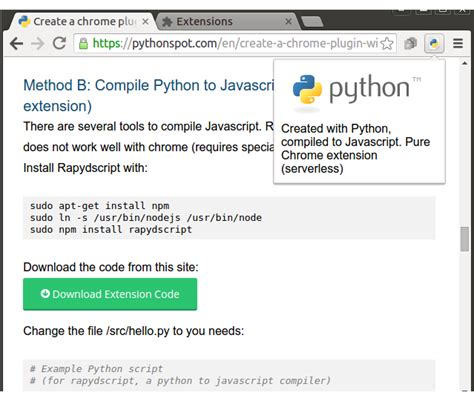Image resolution: width=474 pixels, height=401 pixels.
Task: Click the comment '# (for rapydscript, a python to javascript compiler)'
Action: [x=180, y=381]
